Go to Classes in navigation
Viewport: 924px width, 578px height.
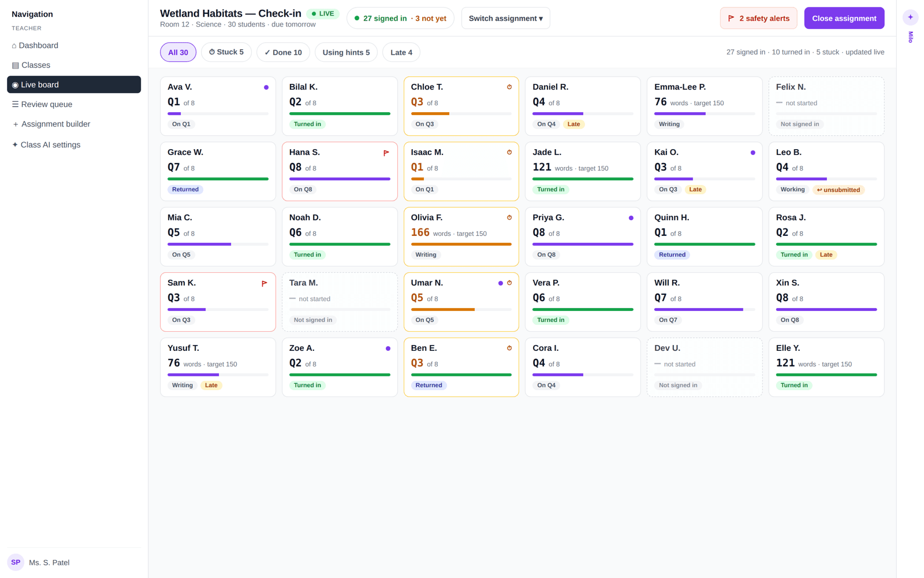[x=74, y=65]
